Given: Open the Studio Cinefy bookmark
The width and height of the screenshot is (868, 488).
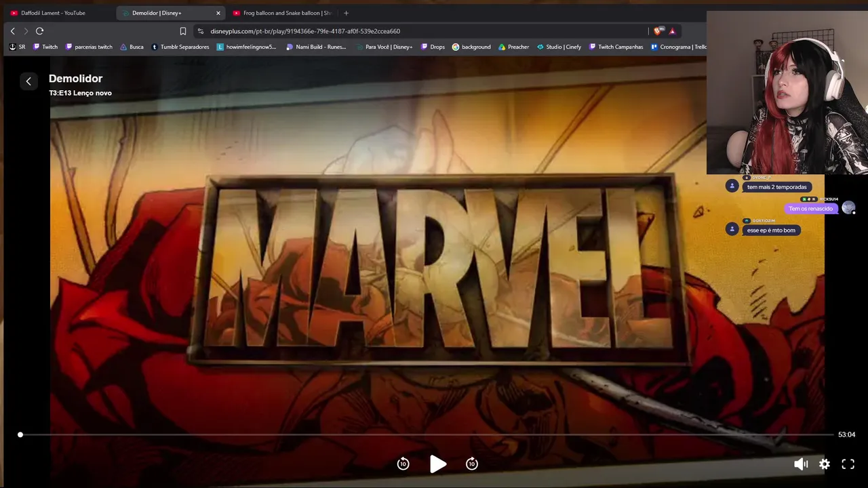Looking at the screenshot, I should point(559,47).
